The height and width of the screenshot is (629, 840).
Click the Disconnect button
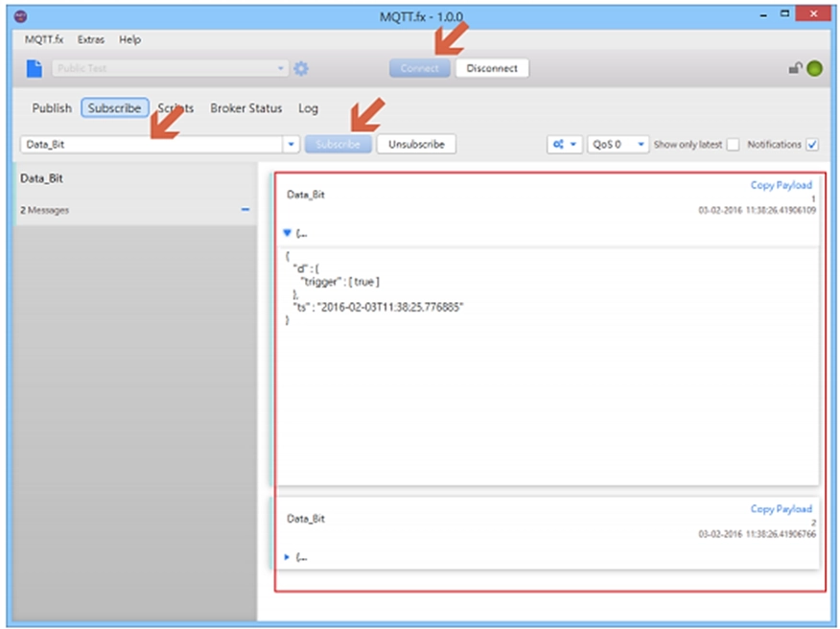[492, 69]
